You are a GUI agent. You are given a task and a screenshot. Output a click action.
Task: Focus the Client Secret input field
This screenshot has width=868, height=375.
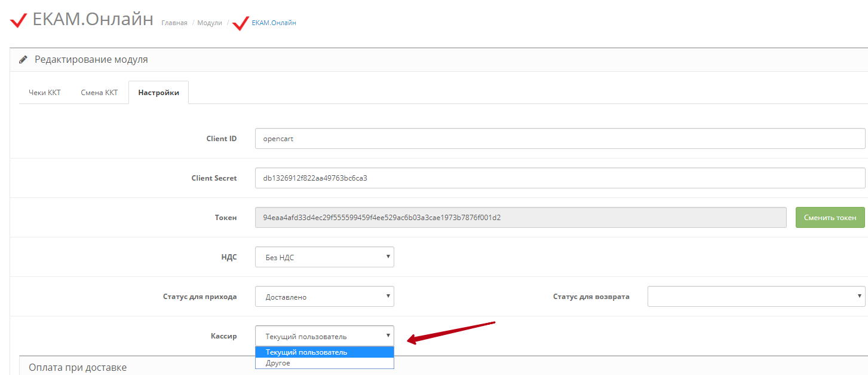tap(560, 178)
